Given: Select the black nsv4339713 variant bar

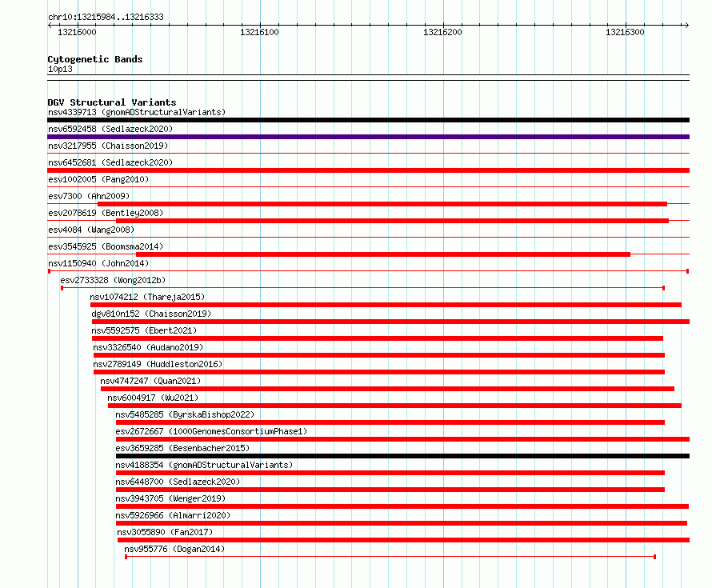Looking at the screenshot, I should 368,120.
